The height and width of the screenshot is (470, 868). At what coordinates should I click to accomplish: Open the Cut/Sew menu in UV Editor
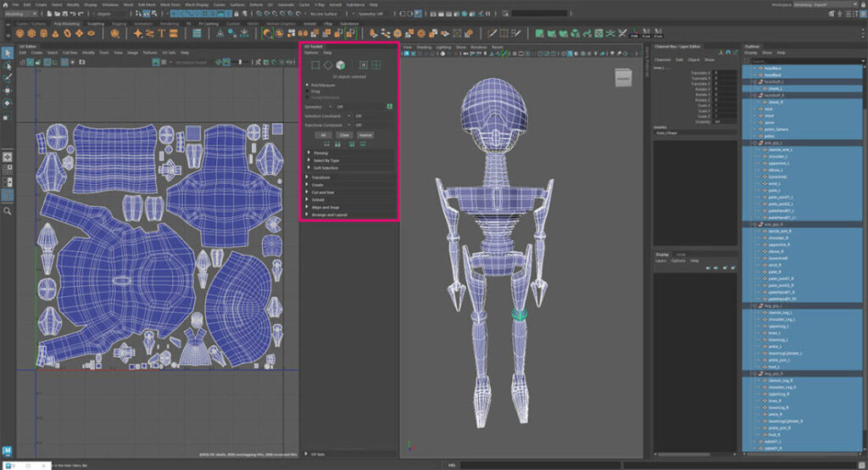coord(70,53)
